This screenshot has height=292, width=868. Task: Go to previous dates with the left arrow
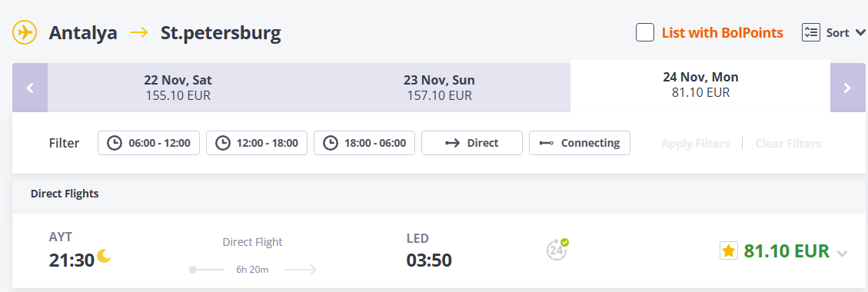point(30,88)
